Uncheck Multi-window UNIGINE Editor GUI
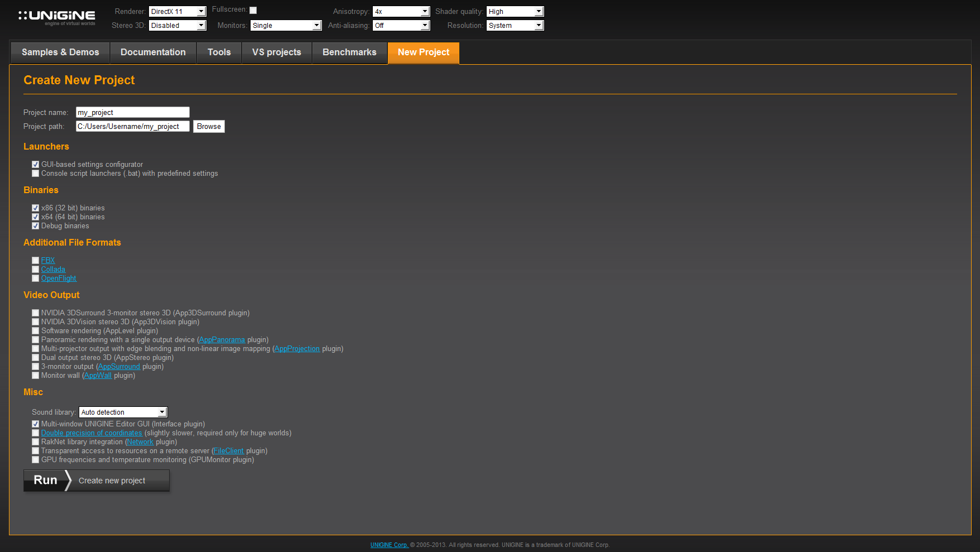This screenshot has width=980, height=552. point(36,424)
